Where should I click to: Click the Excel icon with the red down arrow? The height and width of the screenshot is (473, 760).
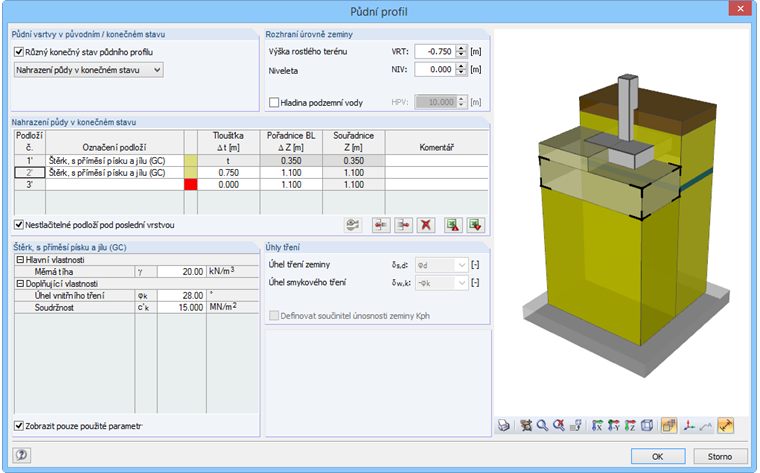475,225
